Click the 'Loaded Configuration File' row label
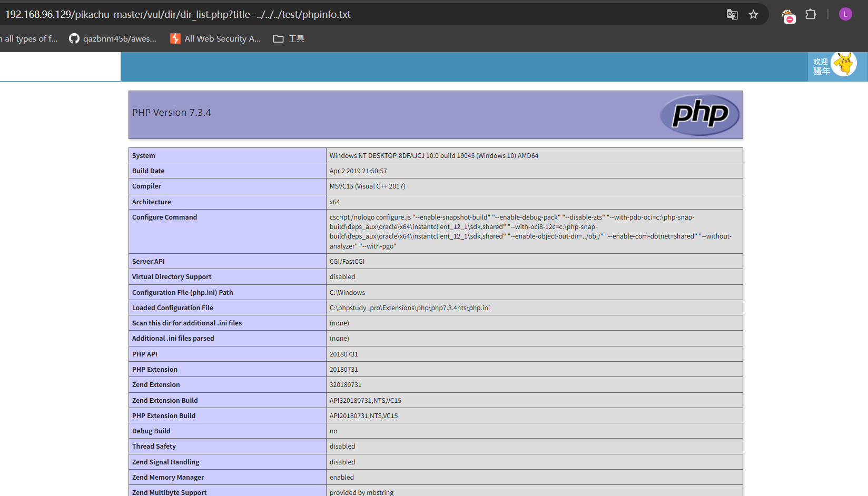The width and height of the screenshot is (868, 496). pyautogui.click(x=173, y=308)
